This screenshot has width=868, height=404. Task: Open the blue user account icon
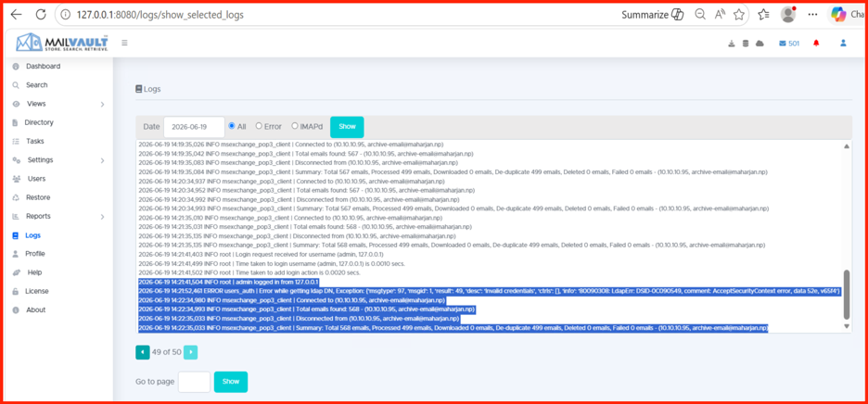[x=843, y=44]
